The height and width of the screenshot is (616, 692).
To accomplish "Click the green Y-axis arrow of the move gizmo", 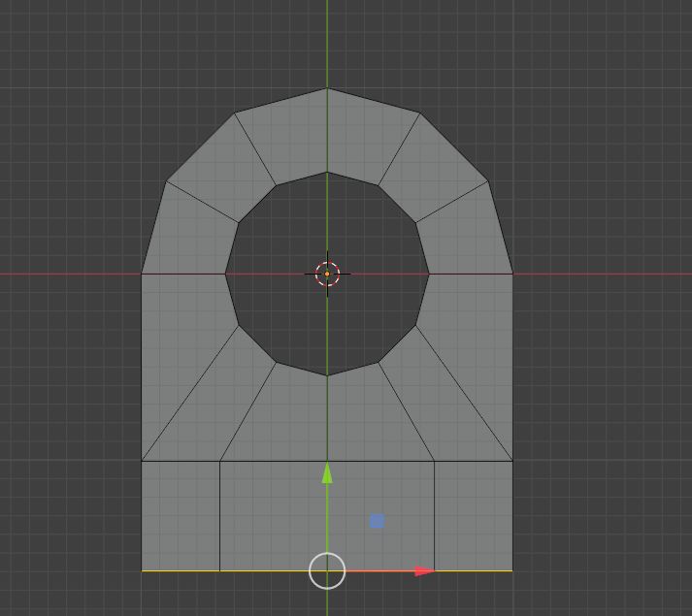I will click(x=327, y=473).
